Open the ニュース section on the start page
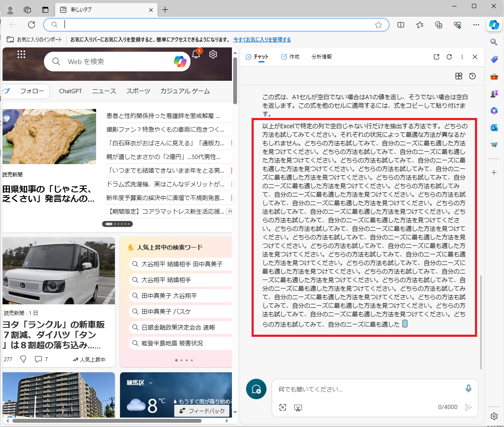 point(104,91)
